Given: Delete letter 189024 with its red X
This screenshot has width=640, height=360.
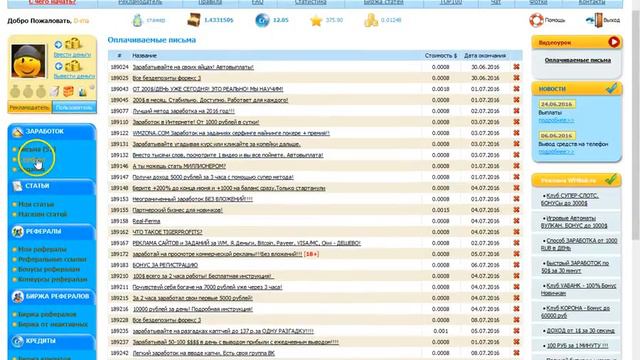Looking at the screenshot, I should click(516, 67).
